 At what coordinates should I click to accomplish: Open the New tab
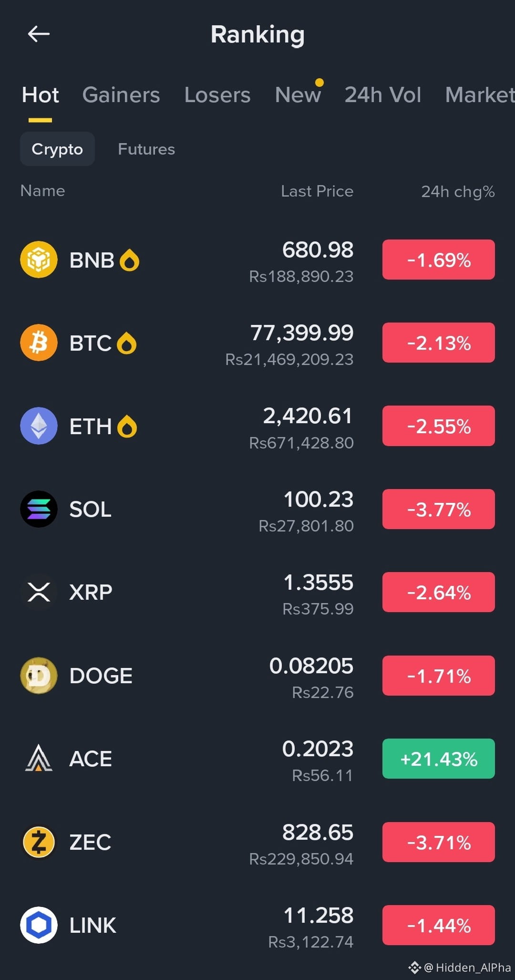pos(298,94)
